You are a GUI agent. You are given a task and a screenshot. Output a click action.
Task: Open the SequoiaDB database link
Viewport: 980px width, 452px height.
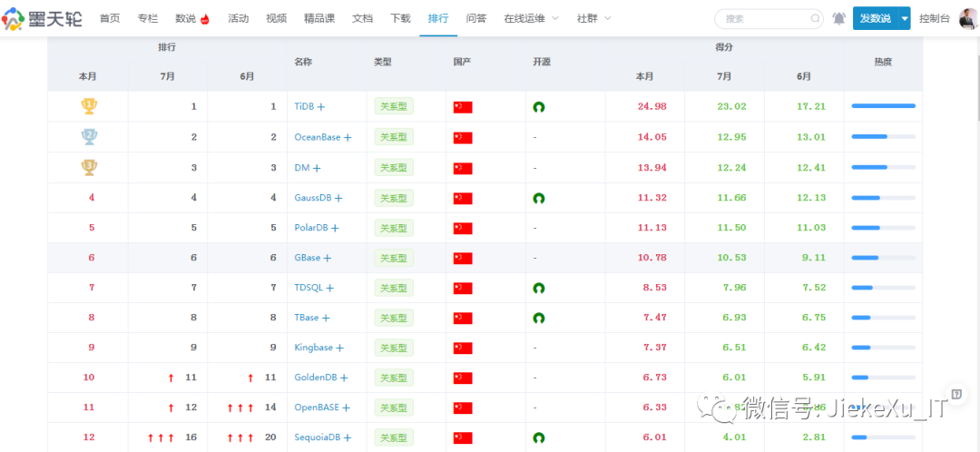(x=318, y=437)
